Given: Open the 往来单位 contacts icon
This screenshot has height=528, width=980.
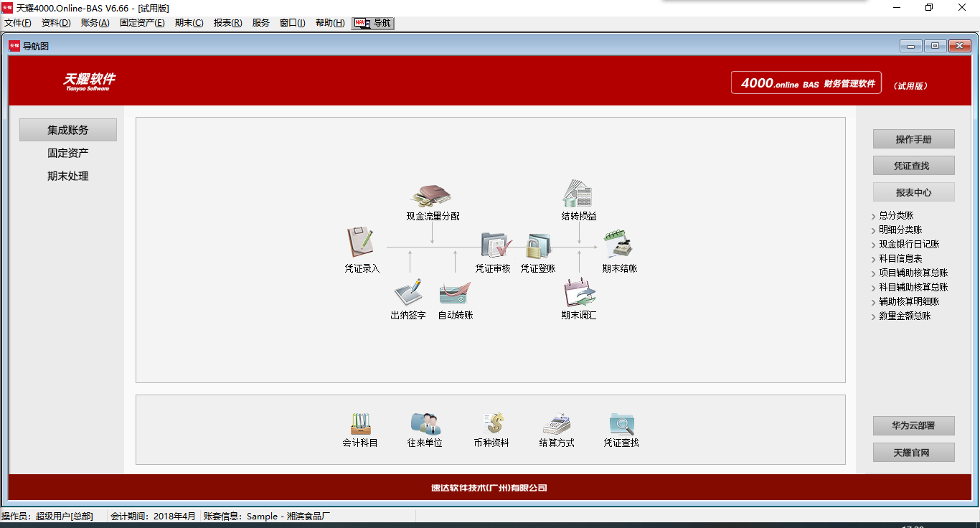Looking at the screenshot, I should 425,423.
